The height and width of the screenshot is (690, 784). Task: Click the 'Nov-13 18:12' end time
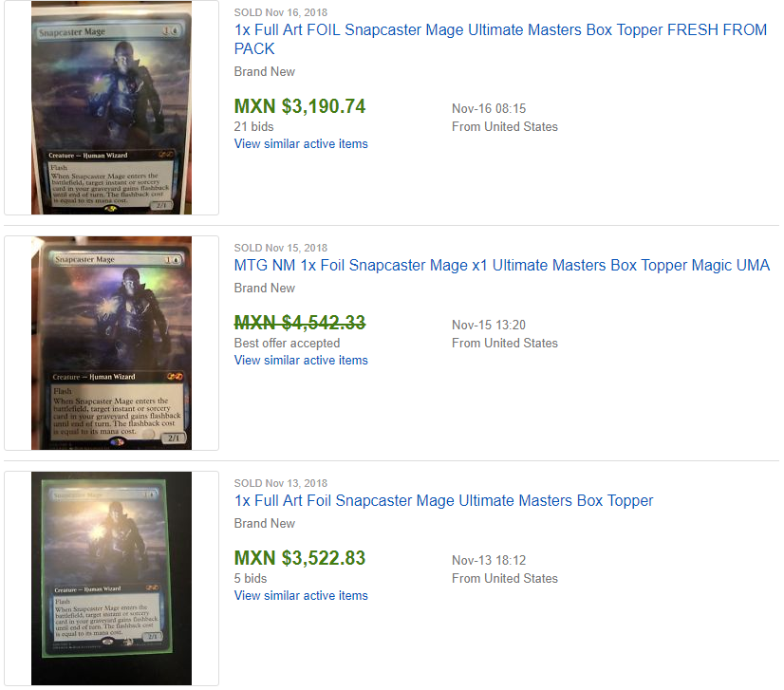489,561
